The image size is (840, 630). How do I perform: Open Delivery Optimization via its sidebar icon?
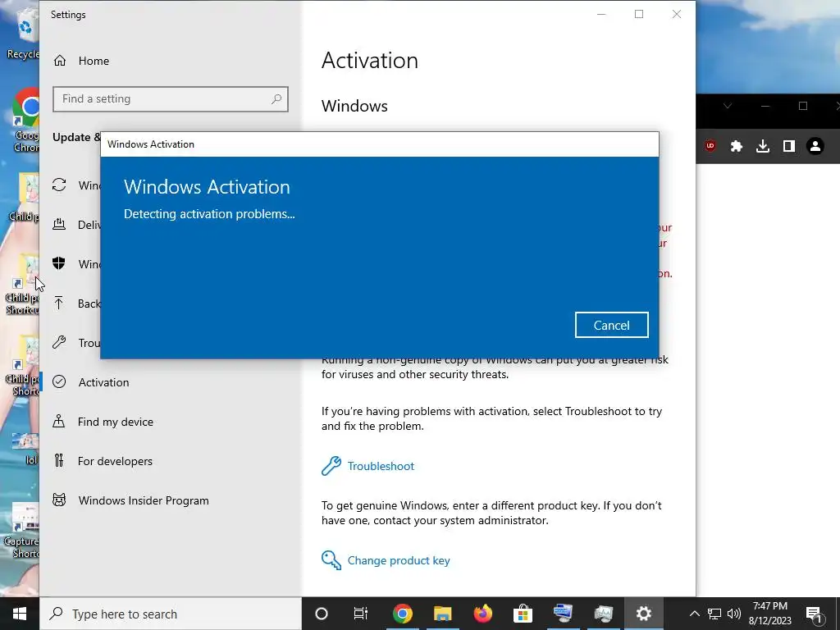59,225
